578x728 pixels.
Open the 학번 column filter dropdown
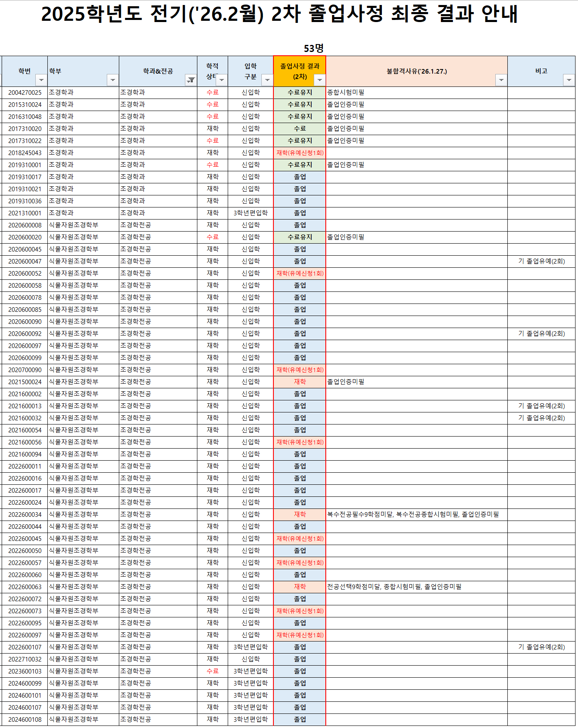[x=41, y=80]
